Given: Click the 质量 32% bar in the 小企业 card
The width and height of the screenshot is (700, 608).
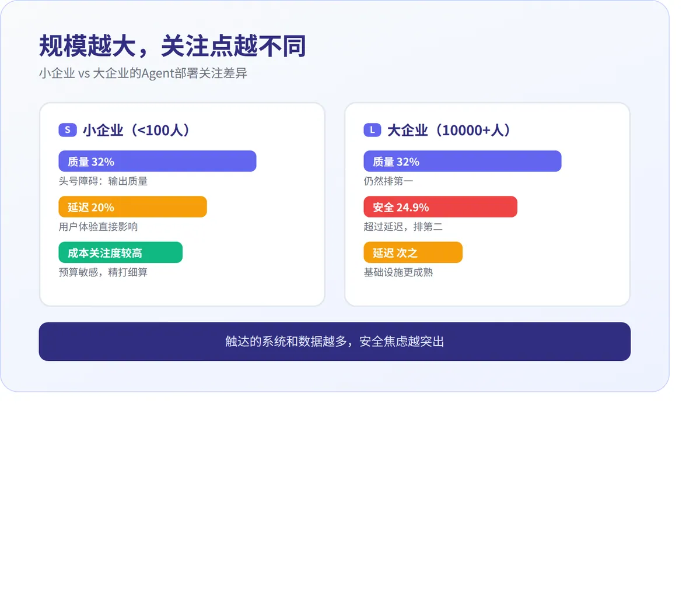Looking at the screenshot, I should (x=157, y=161).
